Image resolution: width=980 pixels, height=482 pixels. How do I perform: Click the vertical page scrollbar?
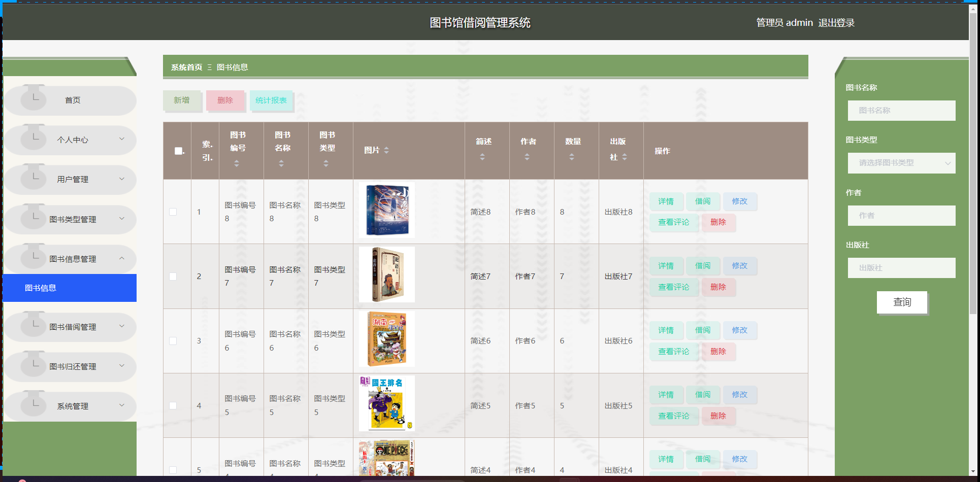973,162
